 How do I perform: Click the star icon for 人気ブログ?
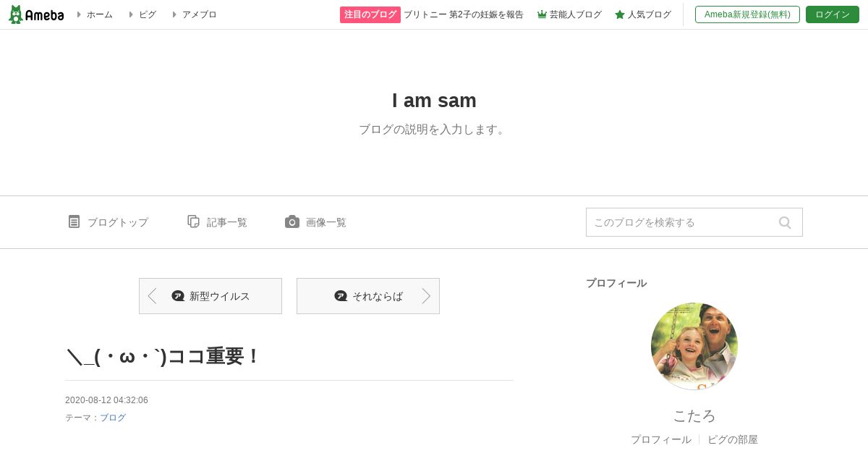click(620, 14)
